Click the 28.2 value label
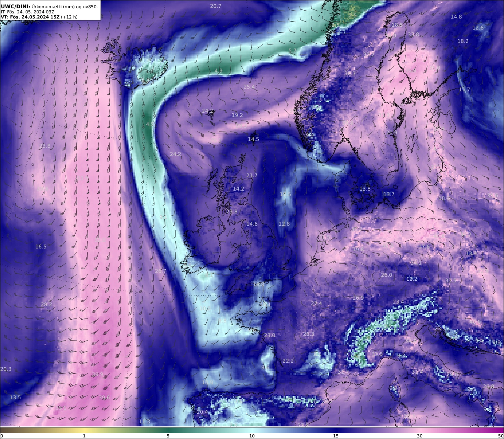This screenshot has width=504, height=439. [46, 304]
